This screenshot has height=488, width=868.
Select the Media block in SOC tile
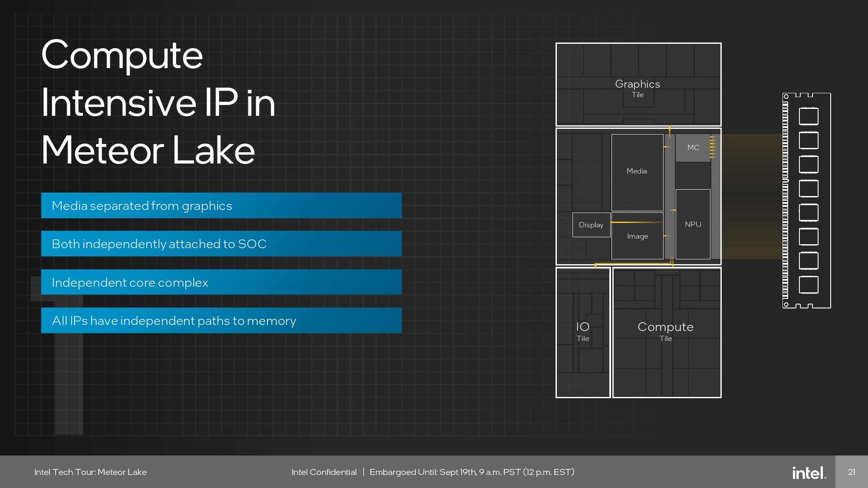(637, 172)
